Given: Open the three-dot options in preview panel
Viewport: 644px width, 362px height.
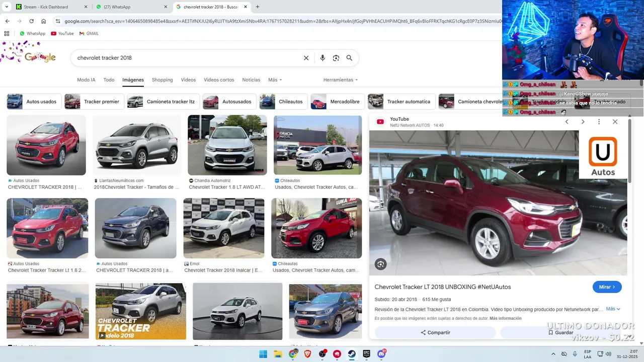Looking at the screenshot, I should coord(599,122).
